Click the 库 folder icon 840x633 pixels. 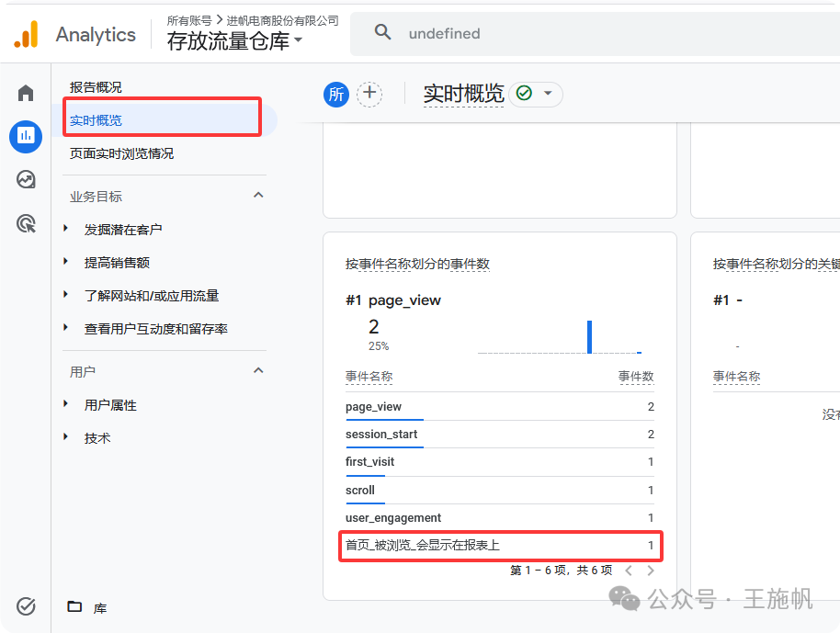pos(74,606)
